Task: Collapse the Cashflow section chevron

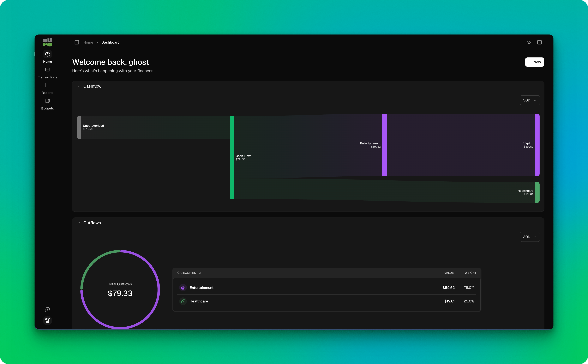Action: (x=79, y=86)
